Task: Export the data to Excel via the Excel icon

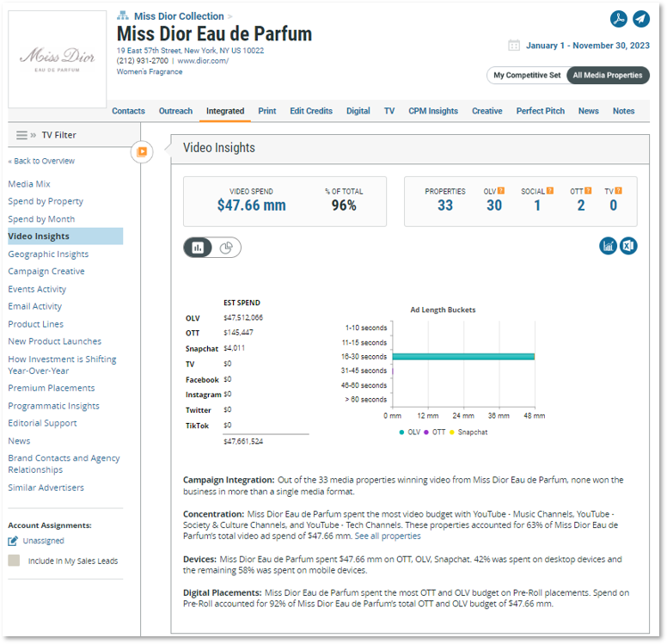Action: 628,246
